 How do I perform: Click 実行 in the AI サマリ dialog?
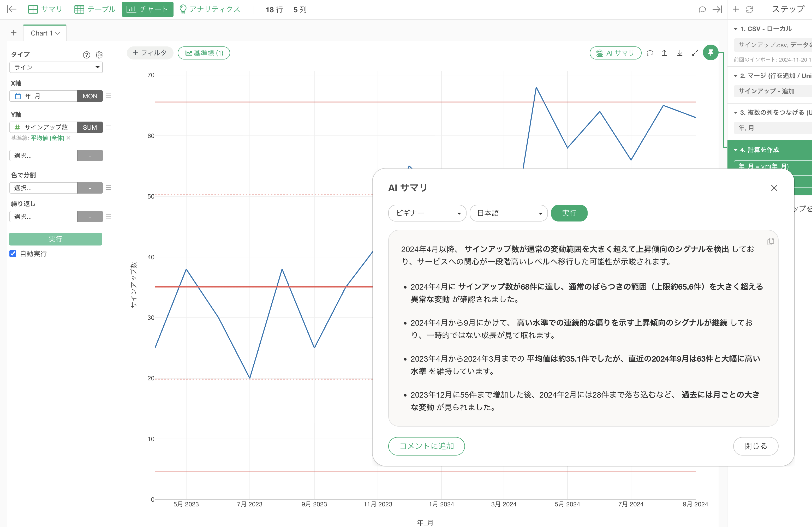(x=569, y=213)
